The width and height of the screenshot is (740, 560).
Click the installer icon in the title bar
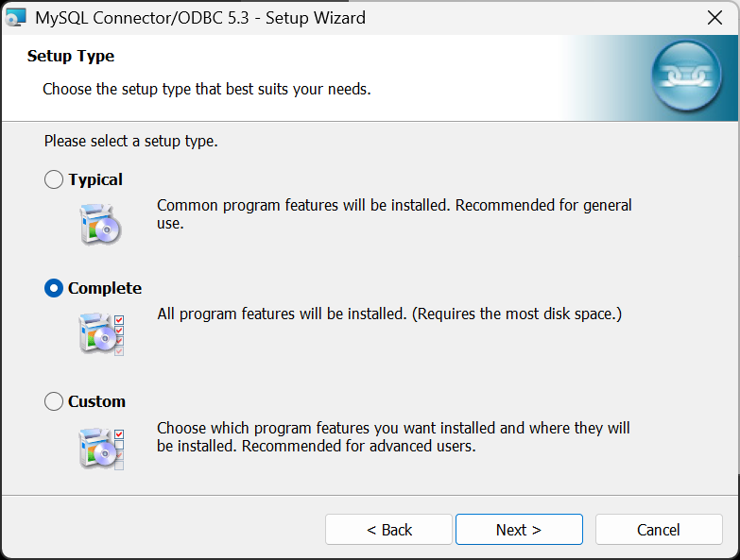click(16, 17)
